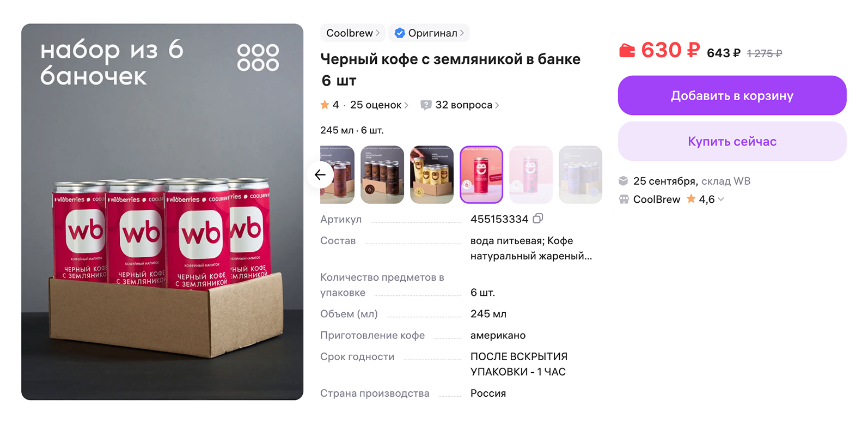Viewport: 868px width, 430px height.
Task: Expand the CoolBrew seller rating 4,6 chevron
Action: click(x=721, y=199)
